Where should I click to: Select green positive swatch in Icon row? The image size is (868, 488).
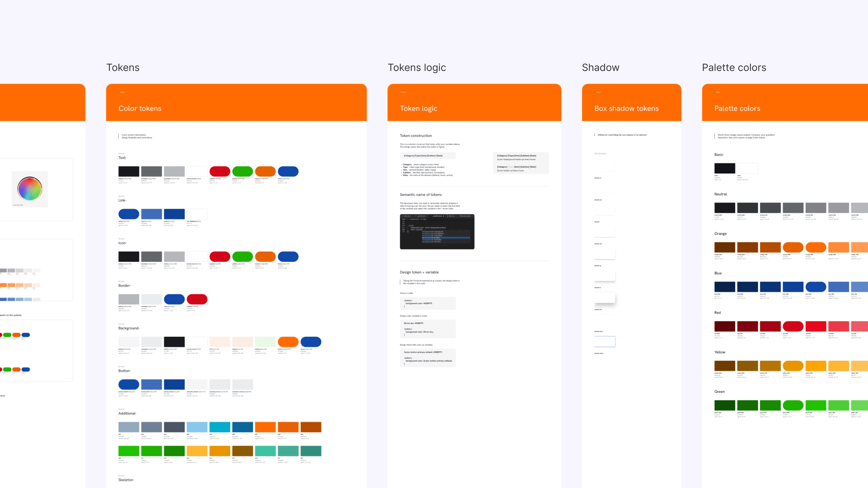coord(242,257)
